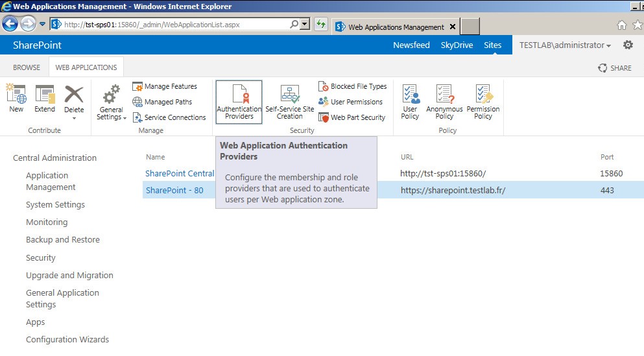
Task: Open Service Connections
Action: pos(169,117)
